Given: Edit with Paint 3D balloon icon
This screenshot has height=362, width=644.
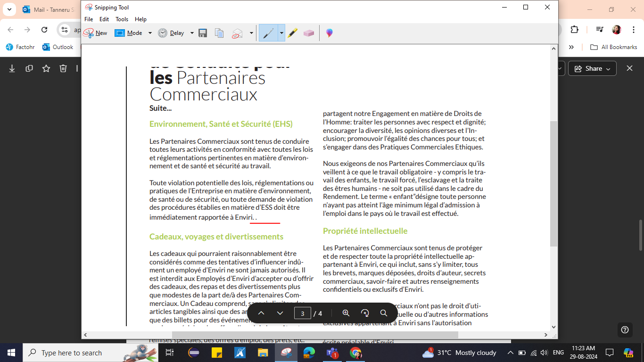Looking at the screenshot, I should click(329, 33).
